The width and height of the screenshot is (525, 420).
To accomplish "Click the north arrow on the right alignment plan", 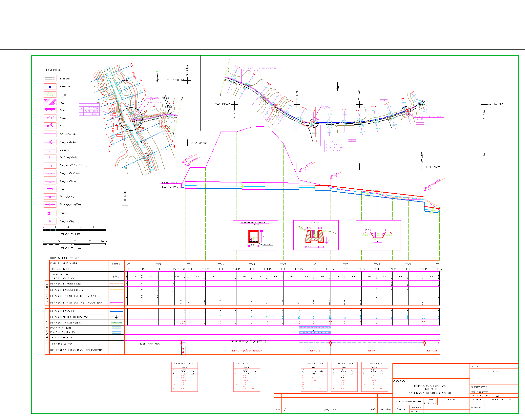I will (337, 85).
